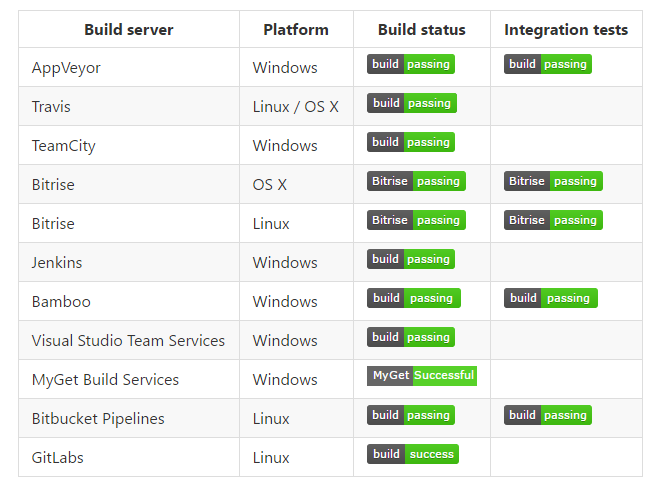The width and height of the screenshot is (659, 494).
Task: Open the MyGet Successful badge
Action: 421,376
